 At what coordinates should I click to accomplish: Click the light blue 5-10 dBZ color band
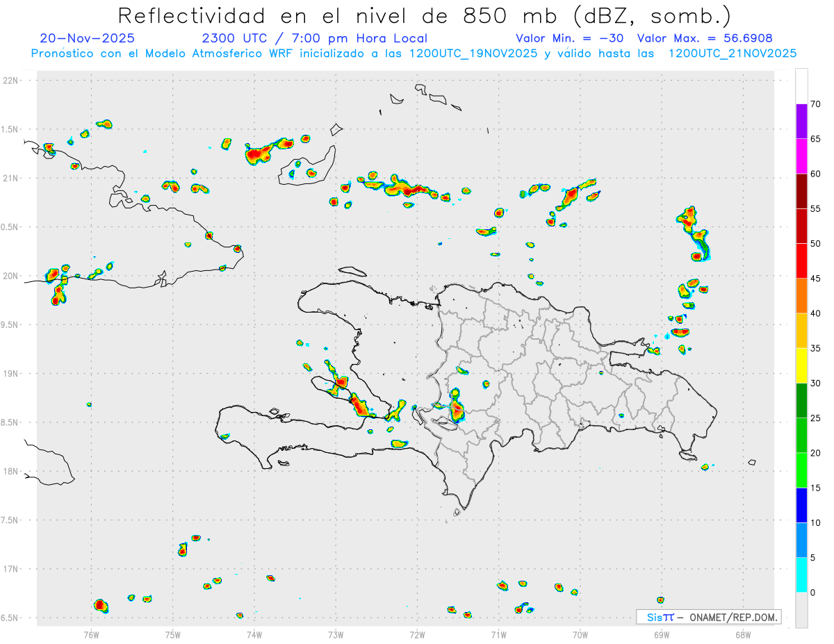tap(801, 540)
